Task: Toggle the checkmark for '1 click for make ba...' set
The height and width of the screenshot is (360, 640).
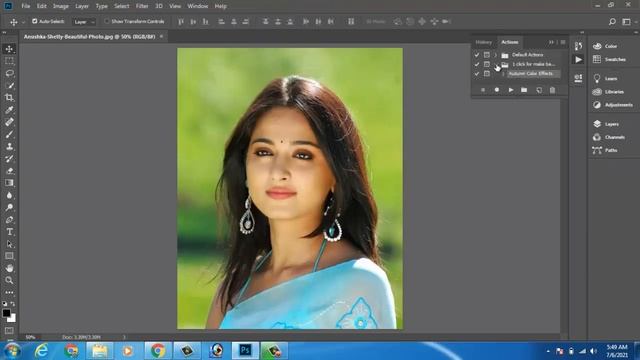Action: (477, 64)
